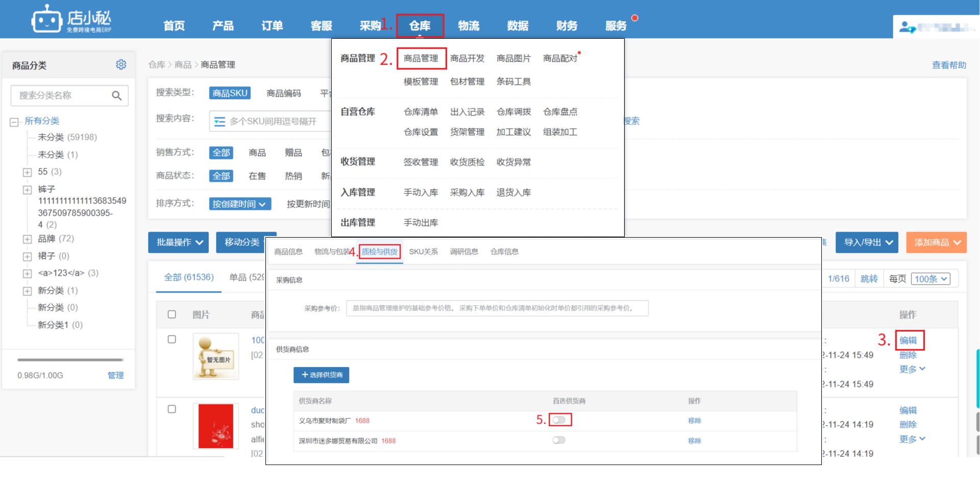Enable preferred supplier toggle for 义乌市聚财制袋厂
Image resolution: width=980 pixels, height=488 pixels.
pyautogui.click(x=559, y=420)
